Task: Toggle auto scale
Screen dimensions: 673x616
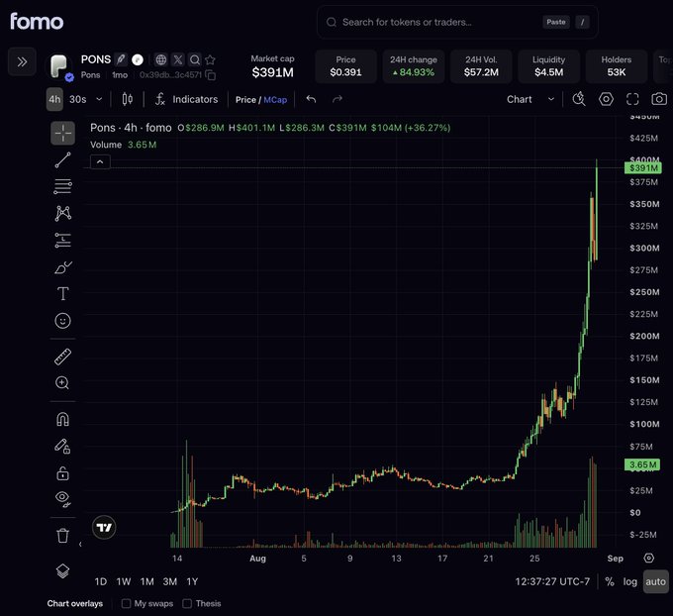Action: click(x=655, y=581)
